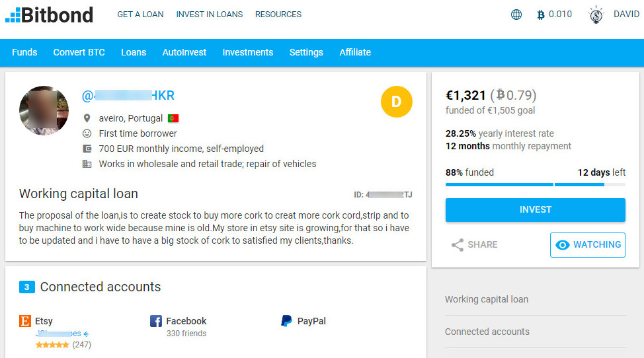Click 'funded of €1,505 goal' text
The image size is (644, 358).
490,111
